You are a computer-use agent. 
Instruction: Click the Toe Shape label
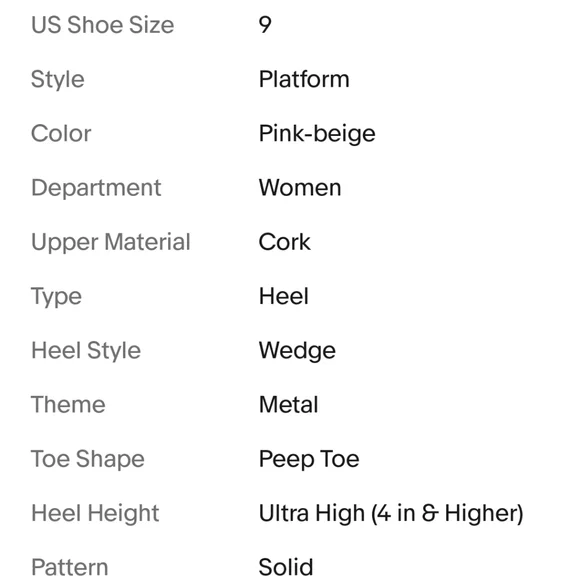coord(88,460)
